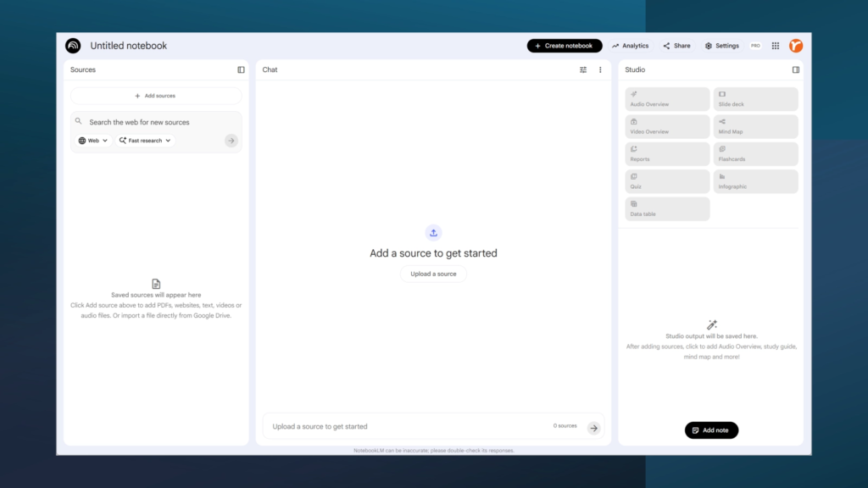Click the chat send arrow button
868x488 pixels.
pyautogui.click(x=593, y=428)
